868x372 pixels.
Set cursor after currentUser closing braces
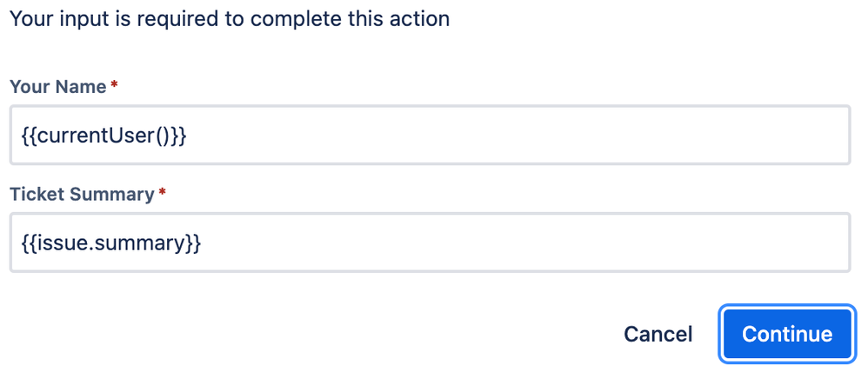(187, 136)
